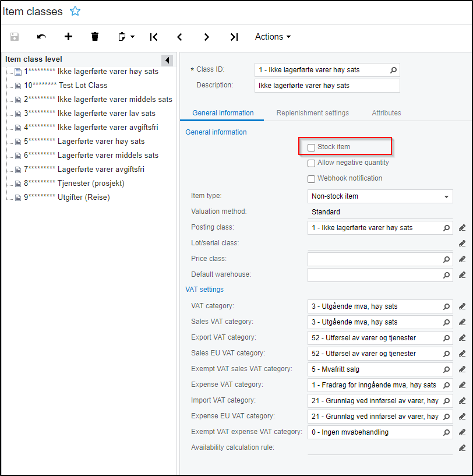Enable the Stock item checkbox

coord(312,147)
